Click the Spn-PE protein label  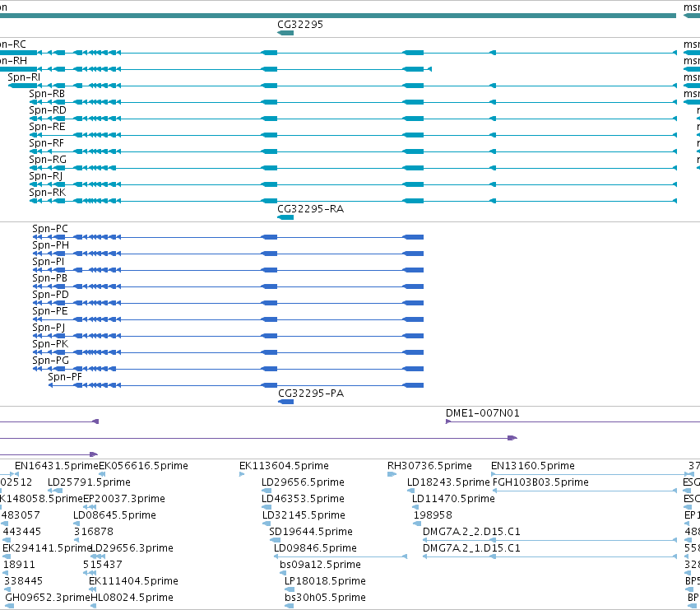pyautogui.click(x=50, y=311)
